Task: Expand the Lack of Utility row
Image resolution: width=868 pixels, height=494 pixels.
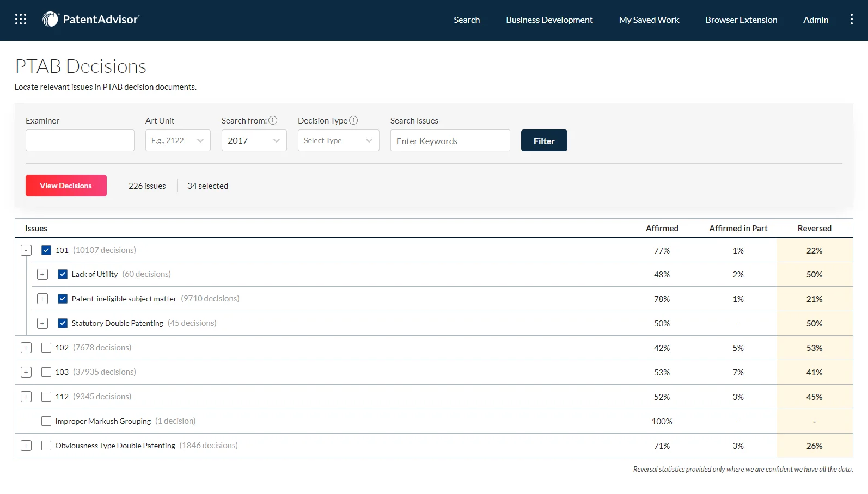Action: (42, 274)
